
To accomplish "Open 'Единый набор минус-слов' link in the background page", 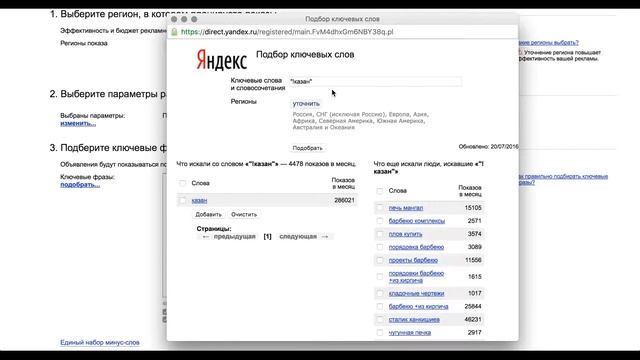I will pyautogui.click(x=100, y=342).
